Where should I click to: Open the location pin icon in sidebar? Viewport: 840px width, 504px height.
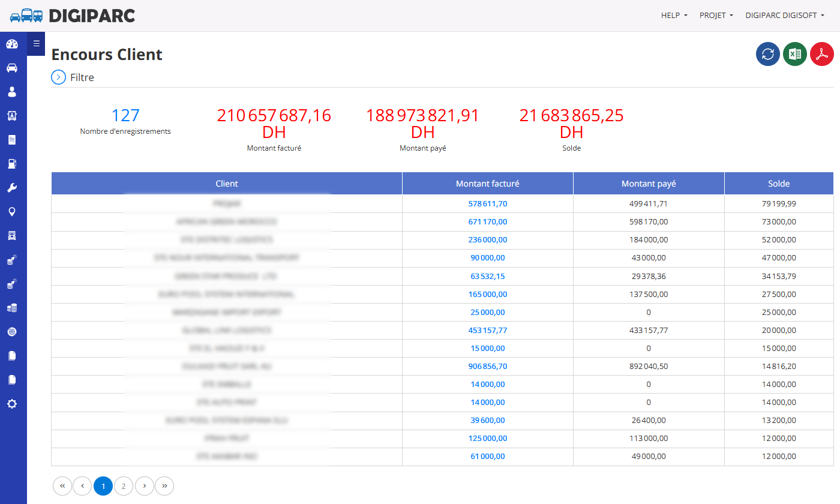coord(12,212)
